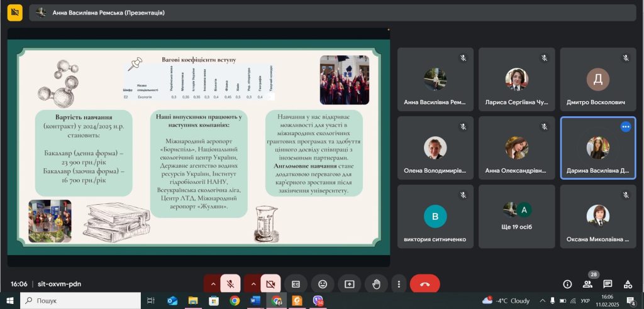
Task: Click the three-dot more options button
Action: (398, 284)
